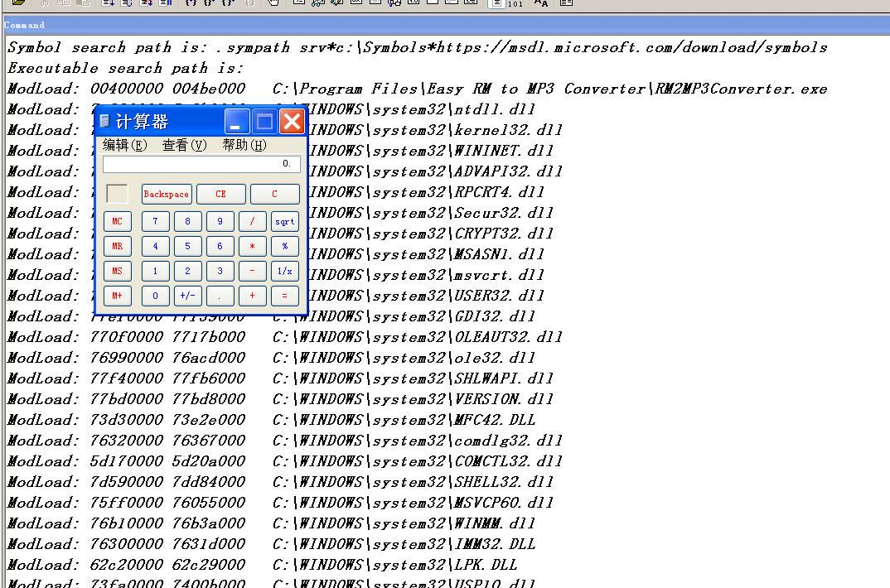Click the digit 9 key
Viewport: 890px width, 588px height.
click(220, 221)
